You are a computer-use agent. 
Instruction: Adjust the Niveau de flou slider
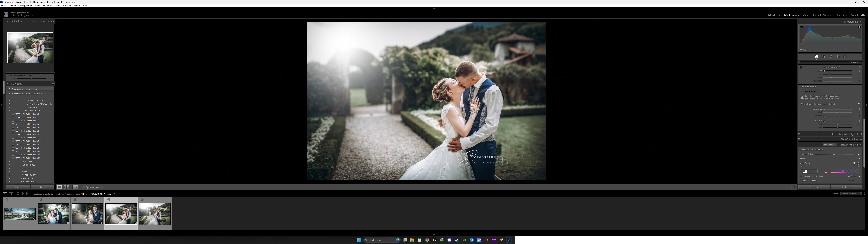(x=834, y=154)
